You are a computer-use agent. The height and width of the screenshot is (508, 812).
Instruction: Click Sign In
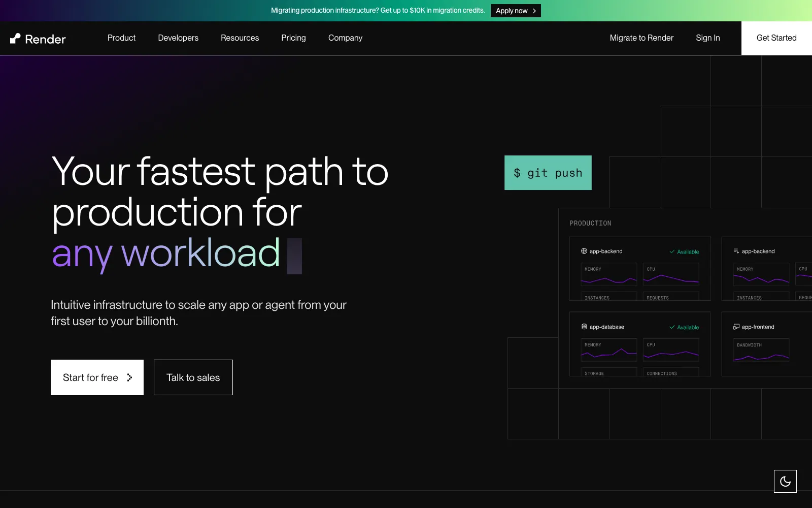click(x=708, y=38)
